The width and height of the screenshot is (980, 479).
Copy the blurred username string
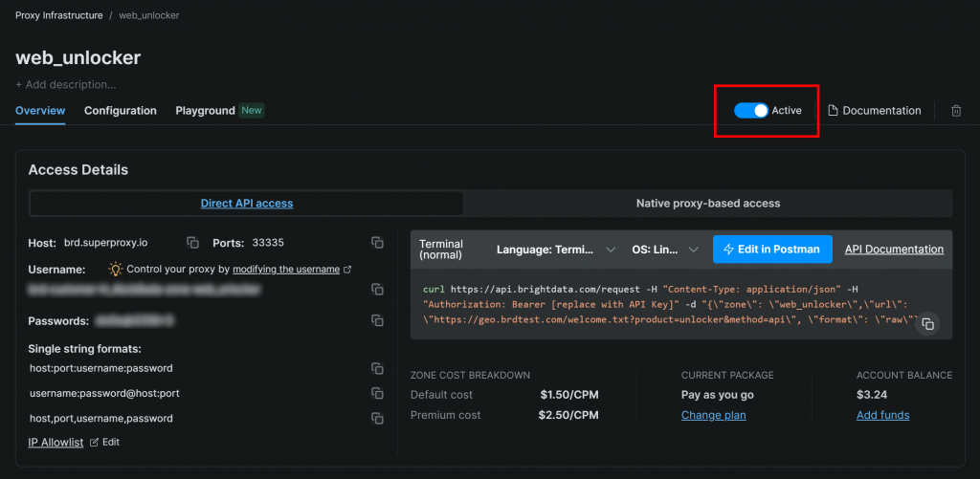click(377, 289)
